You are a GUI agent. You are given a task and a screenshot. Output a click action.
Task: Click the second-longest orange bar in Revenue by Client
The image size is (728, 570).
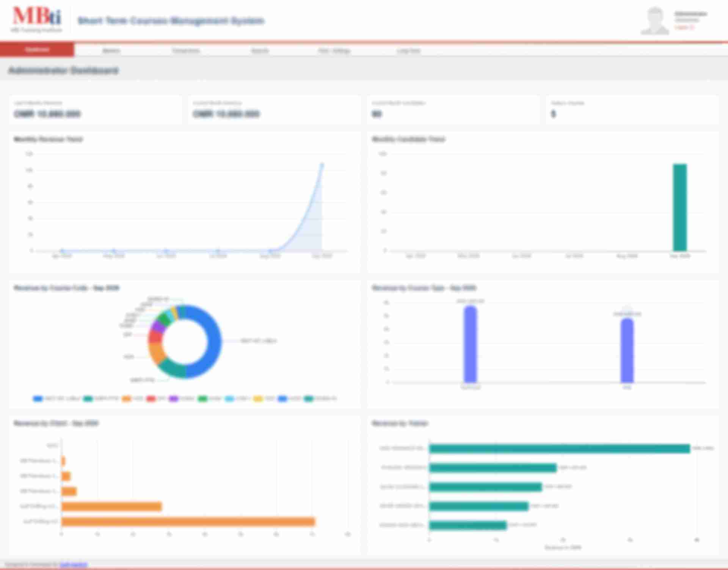pyautogui.click(x=111, y=507)
